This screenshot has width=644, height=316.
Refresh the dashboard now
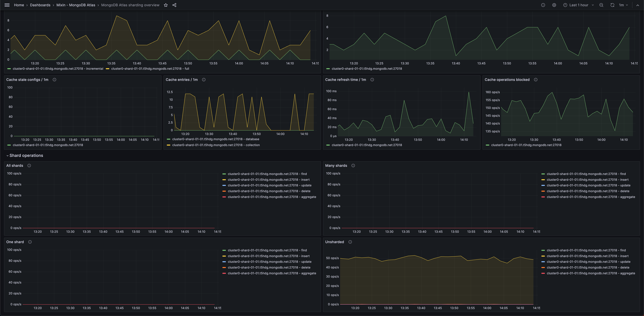click(x=612, y=5)
